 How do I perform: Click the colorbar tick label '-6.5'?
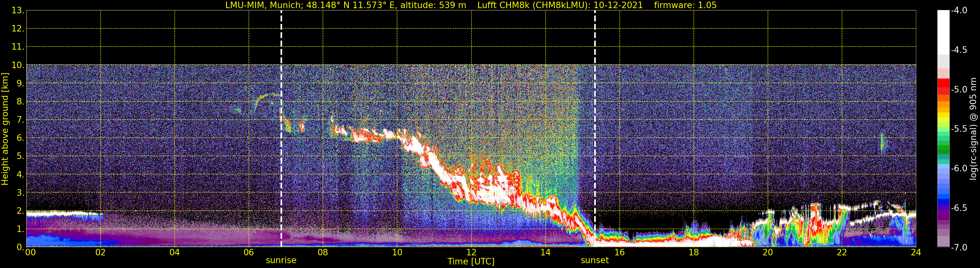tap(959, 208)
